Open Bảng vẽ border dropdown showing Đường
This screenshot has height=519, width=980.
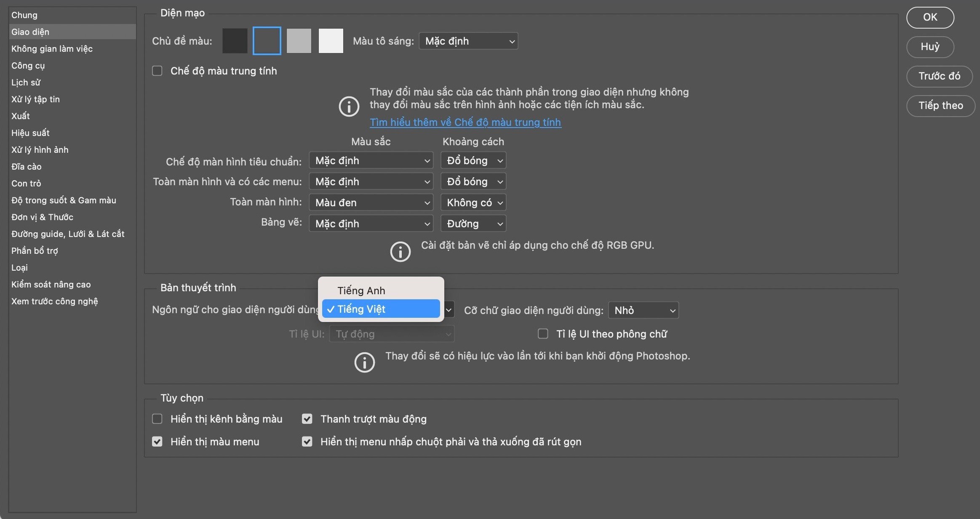(x=473, y=224)
